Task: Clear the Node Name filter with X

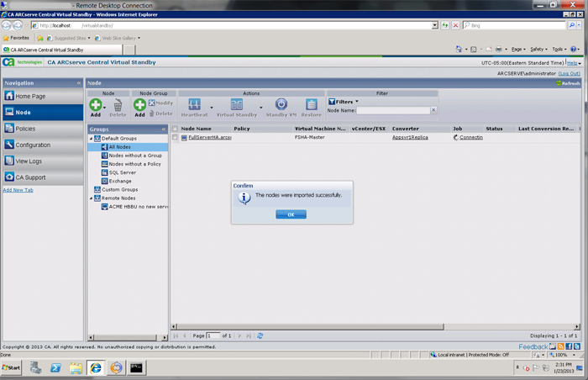Action: click(x=433, y=110)
